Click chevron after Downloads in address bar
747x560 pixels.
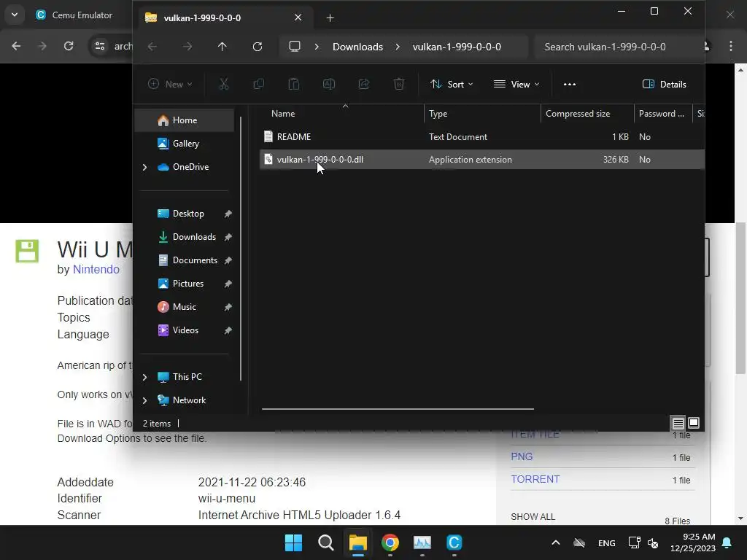(398, 47)
